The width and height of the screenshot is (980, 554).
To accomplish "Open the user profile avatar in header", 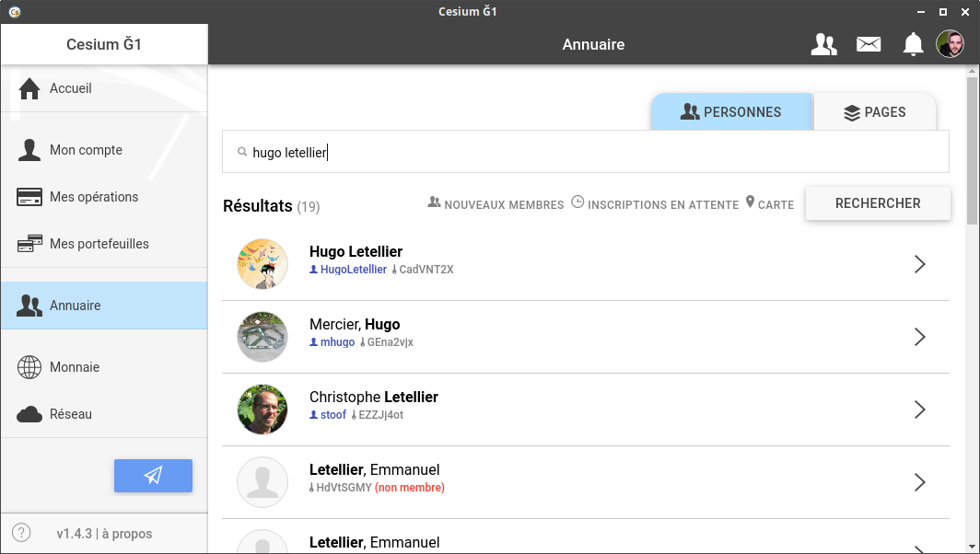I will click(950, 44).
